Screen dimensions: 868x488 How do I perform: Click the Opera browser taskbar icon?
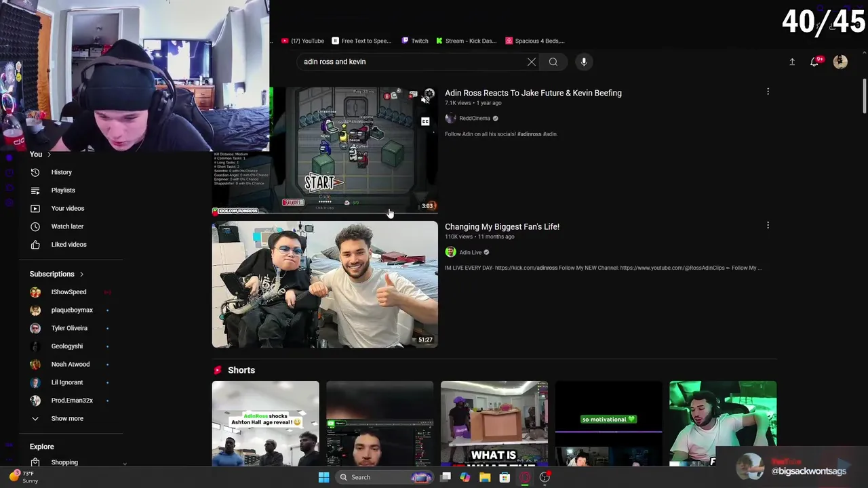click(x=525, y=477)
